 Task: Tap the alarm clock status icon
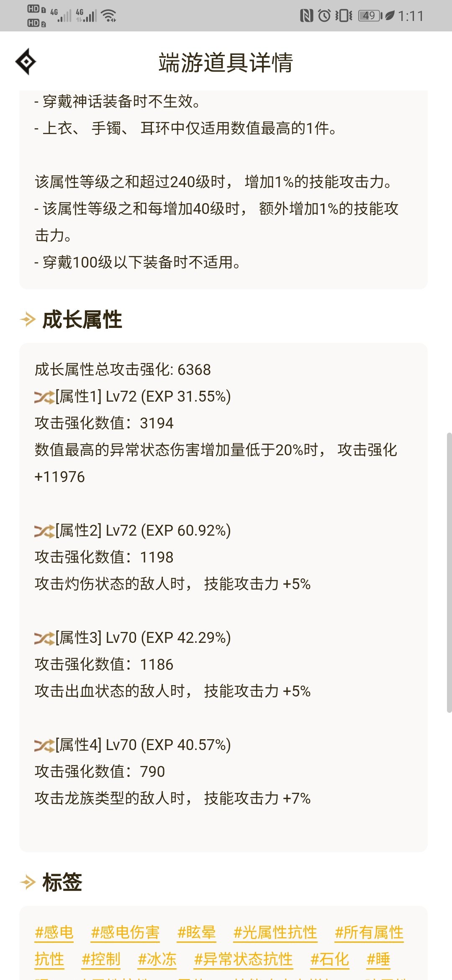(324, 16)
